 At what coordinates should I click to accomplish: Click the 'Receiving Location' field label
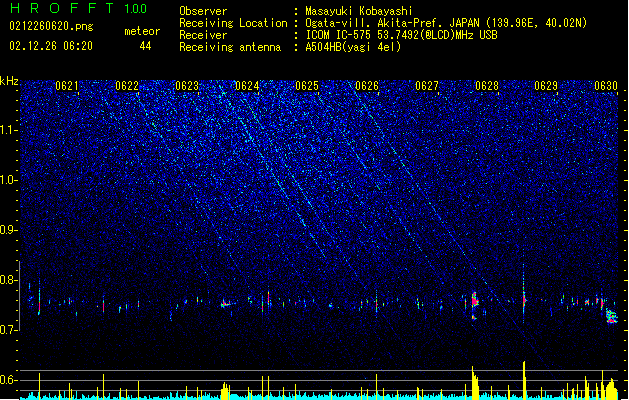[x=233, y=23]
